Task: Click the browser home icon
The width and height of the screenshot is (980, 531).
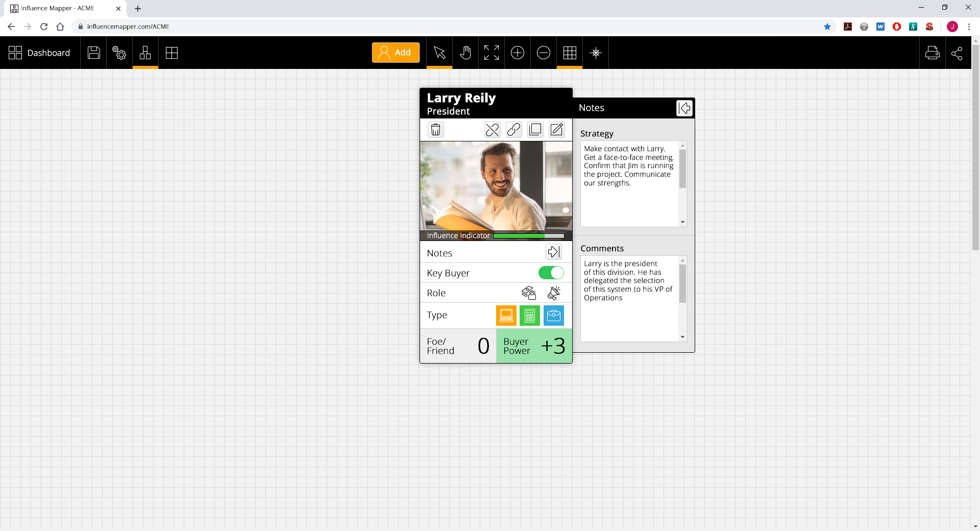Action: [x=60, y=27]
